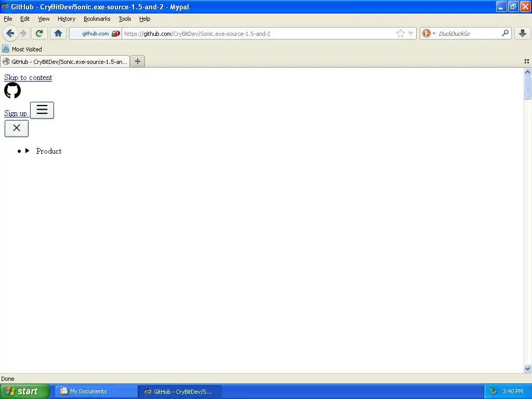The image size is (532, 399).
Task: Open a new tab with the plus button
Action: click(x=137, y=61)
